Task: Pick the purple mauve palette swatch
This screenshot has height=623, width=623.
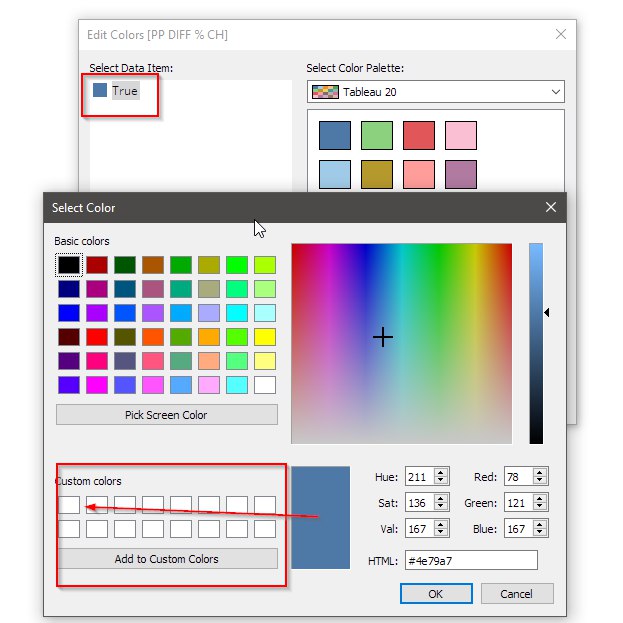Action: tap(461, 174)
